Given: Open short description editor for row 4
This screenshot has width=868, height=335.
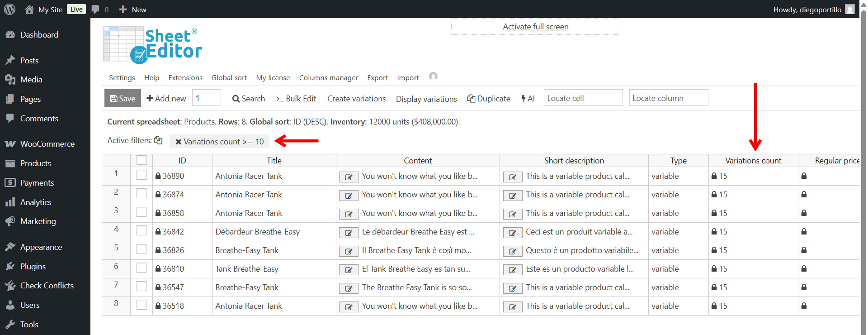Looking at the screenshot, I should tap(513, 233).
